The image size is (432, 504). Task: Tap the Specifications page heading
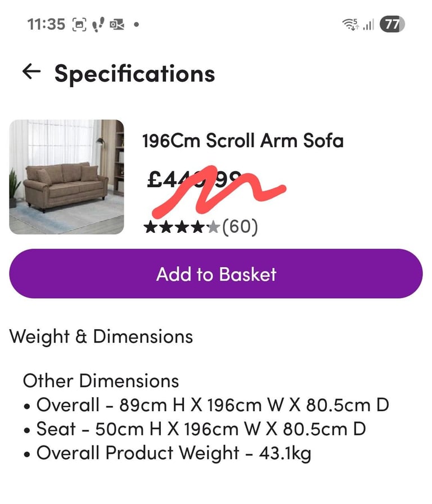click(x=134, y=74)
